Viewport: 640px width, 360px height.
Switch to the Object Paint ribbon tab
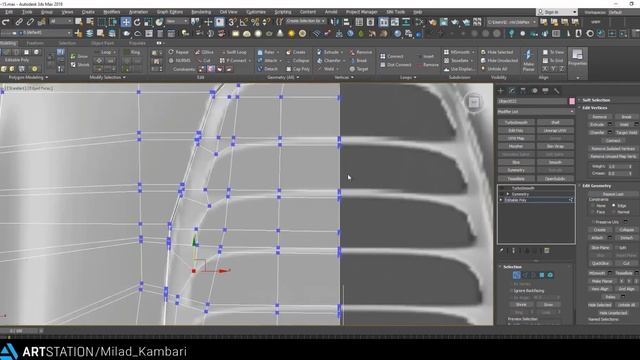pos(102,43)
